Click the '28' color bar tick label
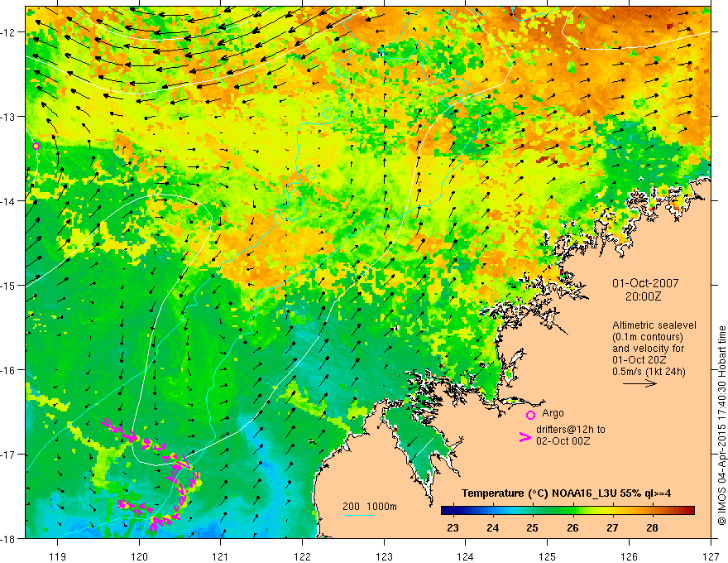Image resolution: width=728 pixels, height=563 pixels. pyautogui.click(x=653, y=527)
